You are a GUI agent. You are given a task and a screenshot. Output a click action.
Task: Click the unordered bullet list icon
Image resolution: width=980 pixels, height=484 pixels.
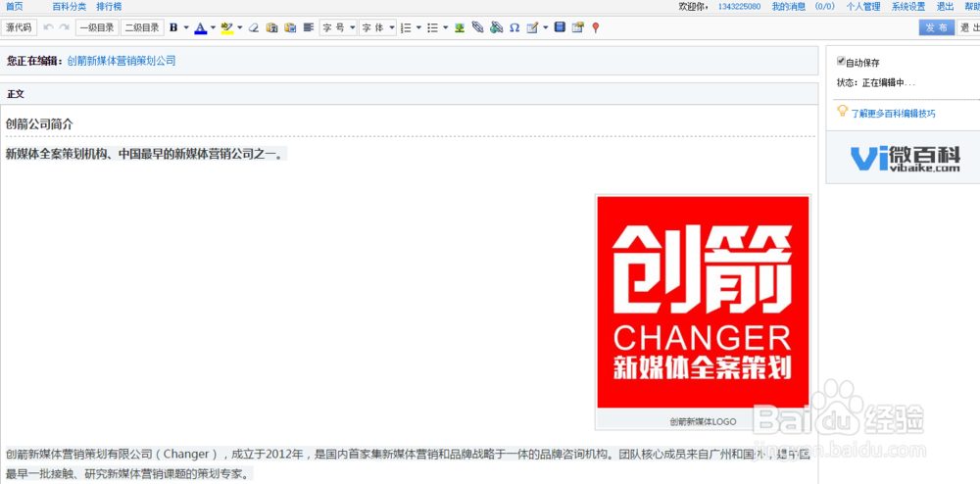432,27
